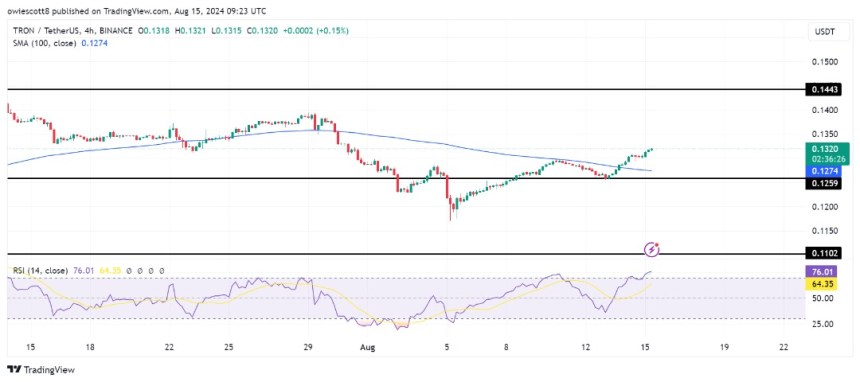Click the 29 date label on time axis
This screenshot has height=382, width=860.
click(x=308, y=347)
